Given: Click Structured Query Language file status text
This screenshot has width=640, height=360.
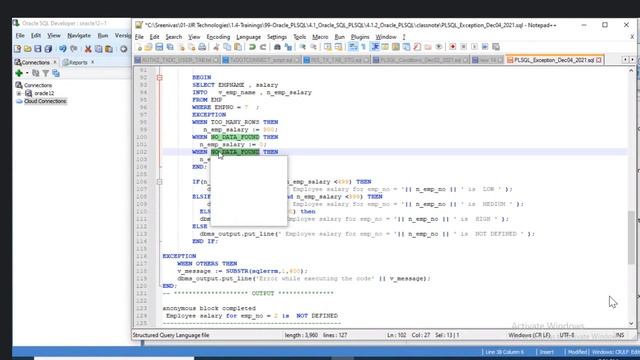Looking at the screenshot, I should [171, 335].
